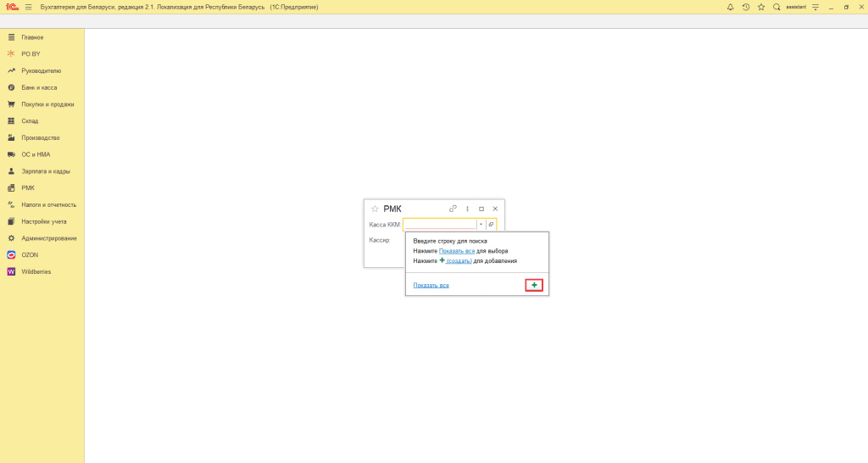The image size is (868, 463).
Task: Open the Касса ККМ selection form icon
Action: 491,225
